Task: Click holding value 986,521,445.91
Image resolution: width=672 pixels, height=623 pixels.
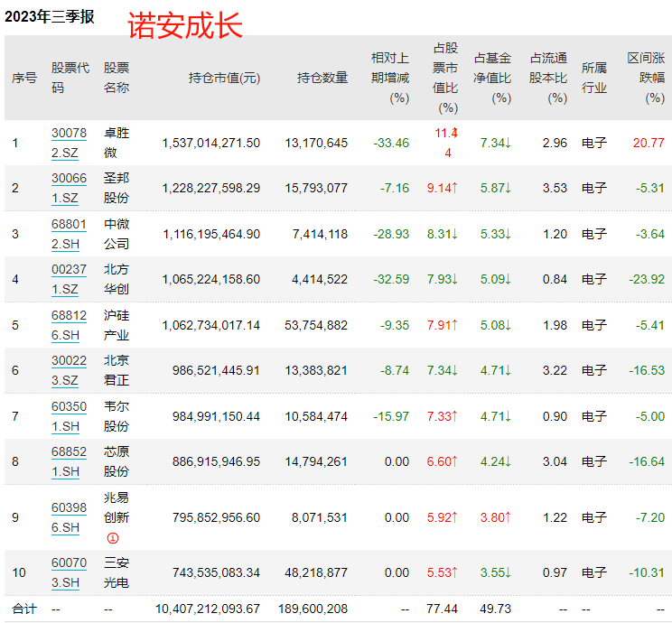Action: (216, 370)
